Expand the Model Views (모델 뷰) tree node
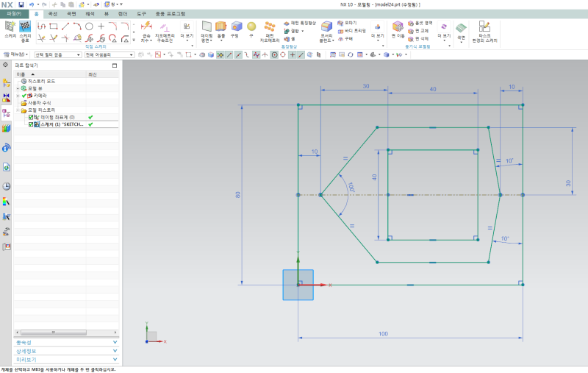The image size is (588, 373). 18,88
